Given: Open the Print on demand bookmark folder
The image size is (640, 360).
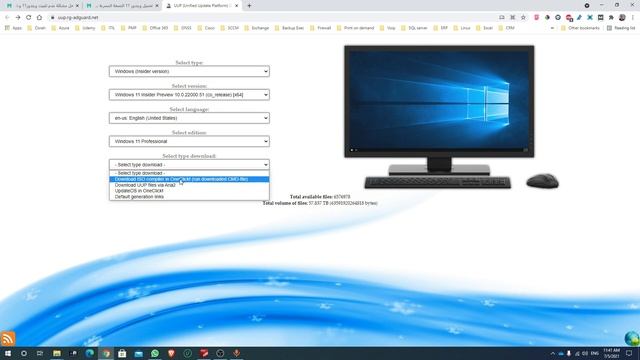Looking at the screenshot, I should tap(355, 28).
